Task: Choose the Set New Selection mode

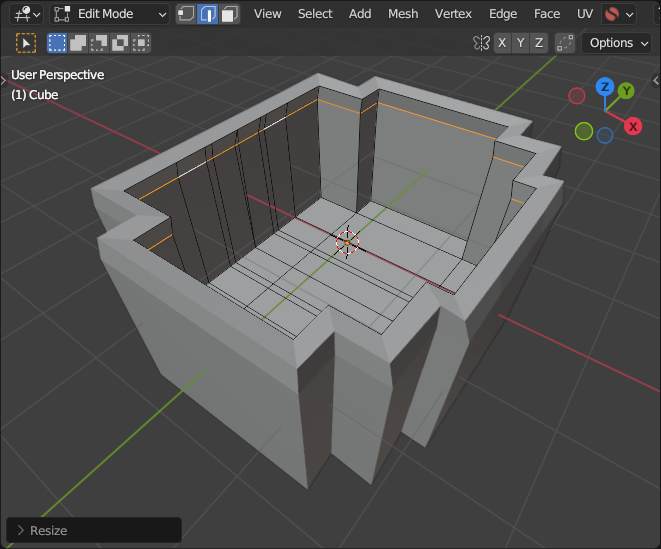Action: coord(57,43)
